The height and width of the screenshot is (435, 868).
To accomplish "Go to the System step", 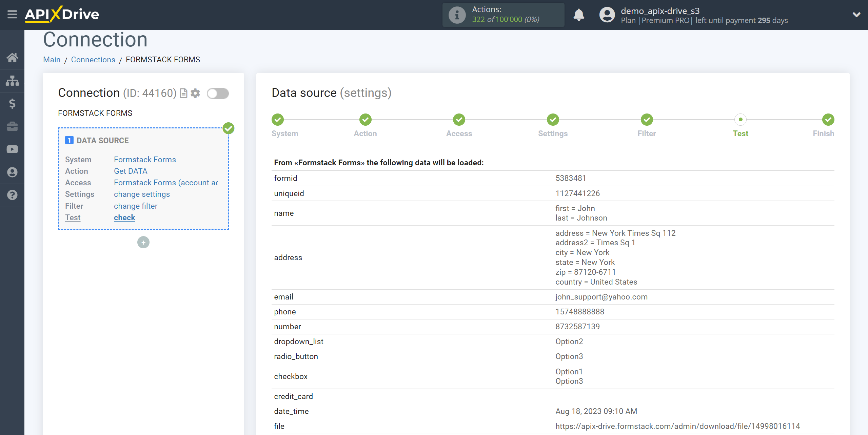I will tap(285, 133).
